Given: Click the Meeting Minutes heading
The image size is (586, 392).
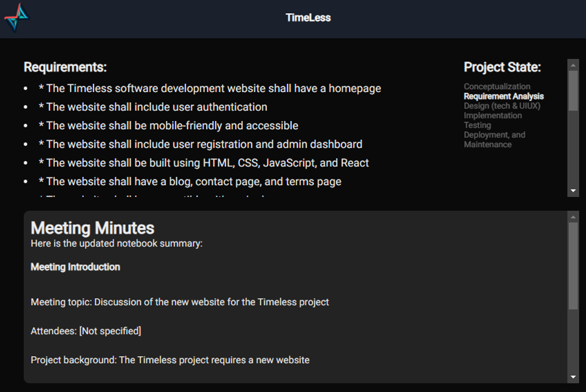Looking at the screenshot, I should [x=92, y=228].
